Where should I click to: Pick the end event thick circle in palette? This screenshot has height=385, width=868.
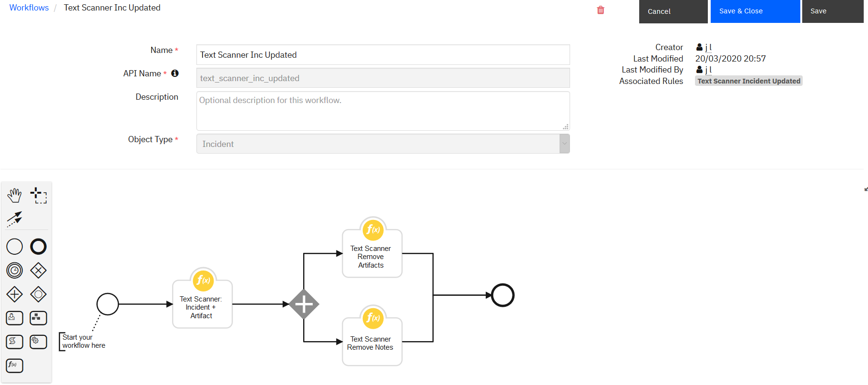[39, 247]
